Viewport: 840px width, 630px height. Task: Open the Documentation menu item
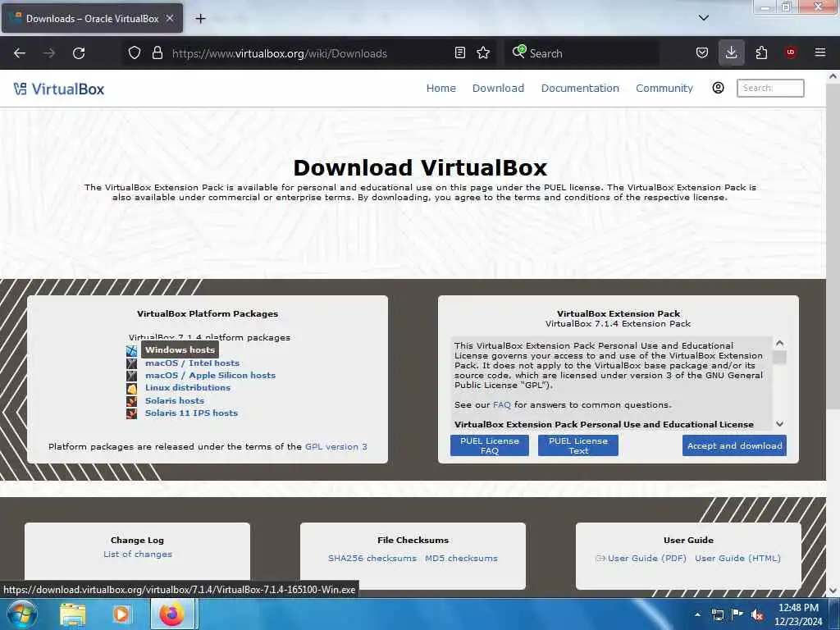click(580, 89)
